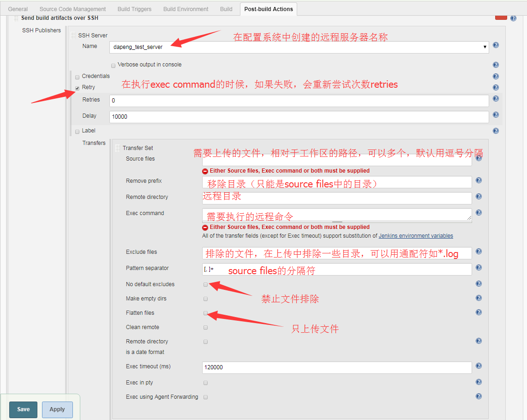Open help for Exec using Agent Forwarding
527x420 pixels.
point(479,396)
